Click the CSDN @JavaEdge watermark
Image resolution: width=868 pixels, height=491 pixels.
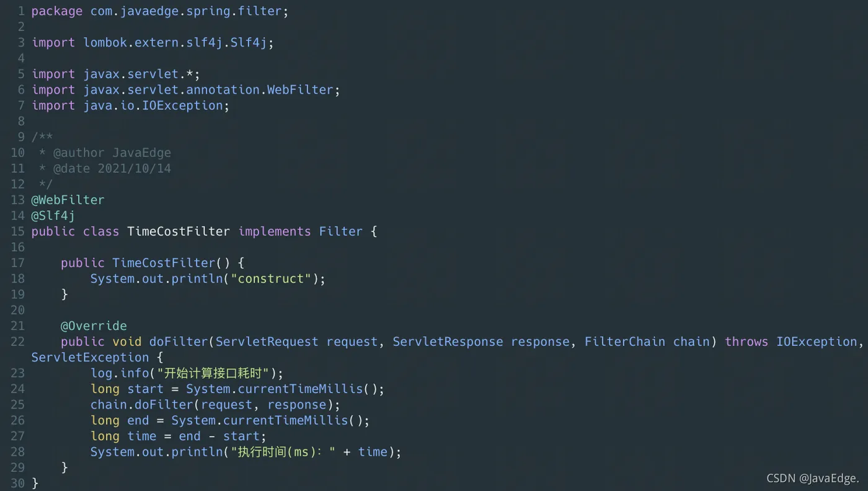[813, 478]
